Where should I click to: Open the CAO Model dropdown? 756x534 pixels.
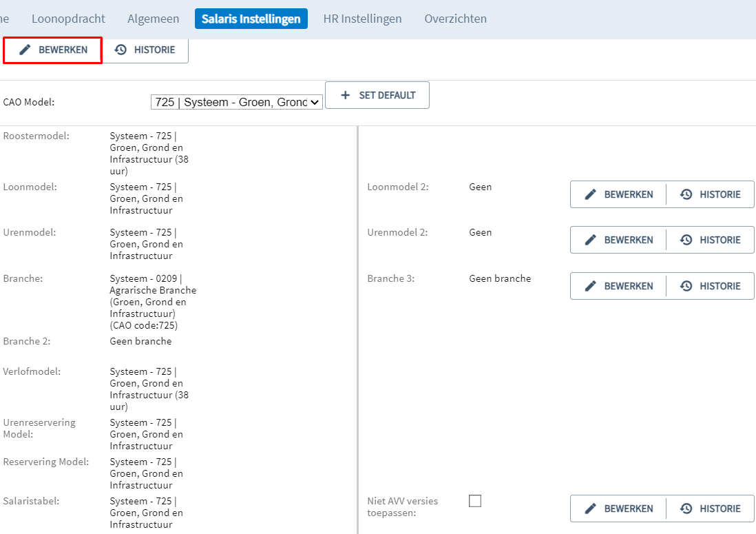pos(237,102)
